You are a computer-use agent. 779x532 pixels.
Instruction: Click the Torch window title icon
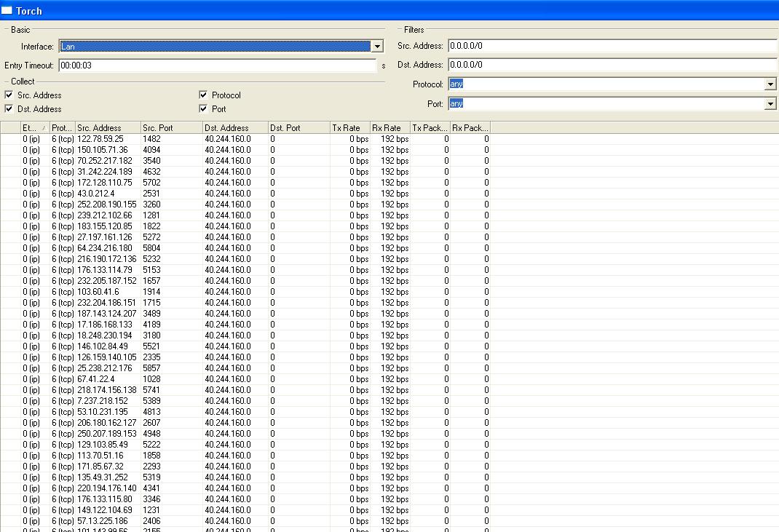(7, 10)
